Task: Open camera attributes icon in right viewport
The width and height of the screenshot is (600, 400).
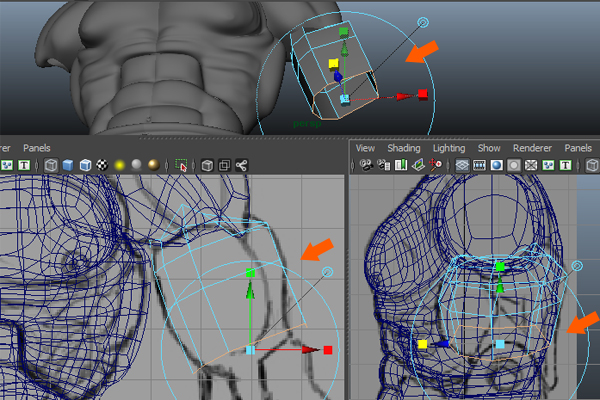Action: 384,165
